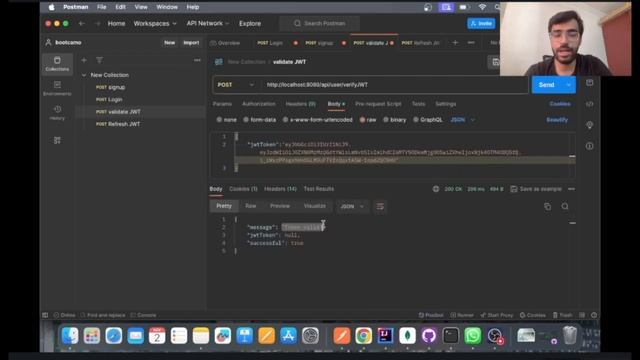Click the plus icon to create a collection

84,60
